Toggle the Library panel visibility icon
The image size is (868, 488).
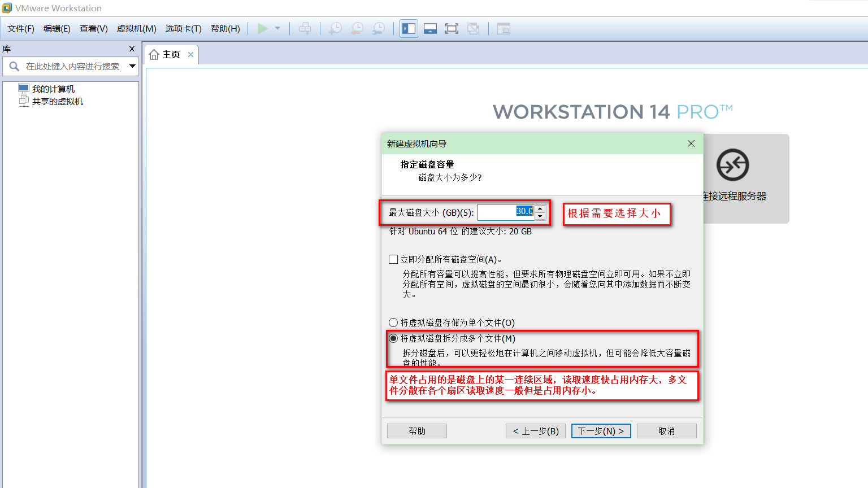click(x=409, y=28)
